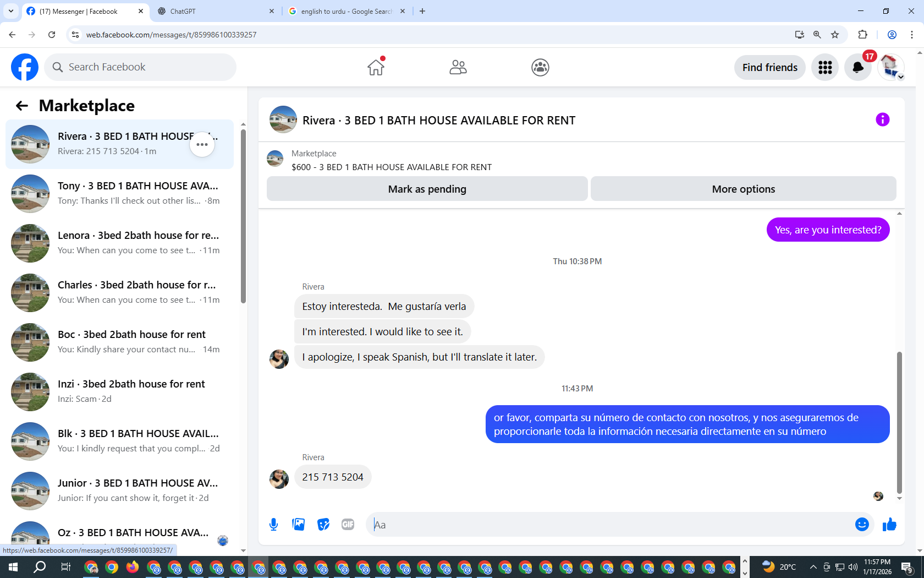Reload the page
Image resolution: width=924 pixels, height=578 pixels.
click(x=52, y=35)
